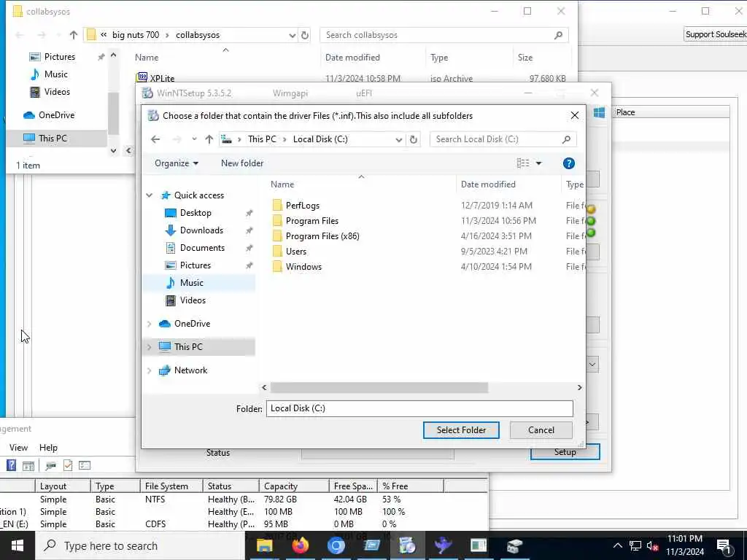Create a New folder

(242, 163)
